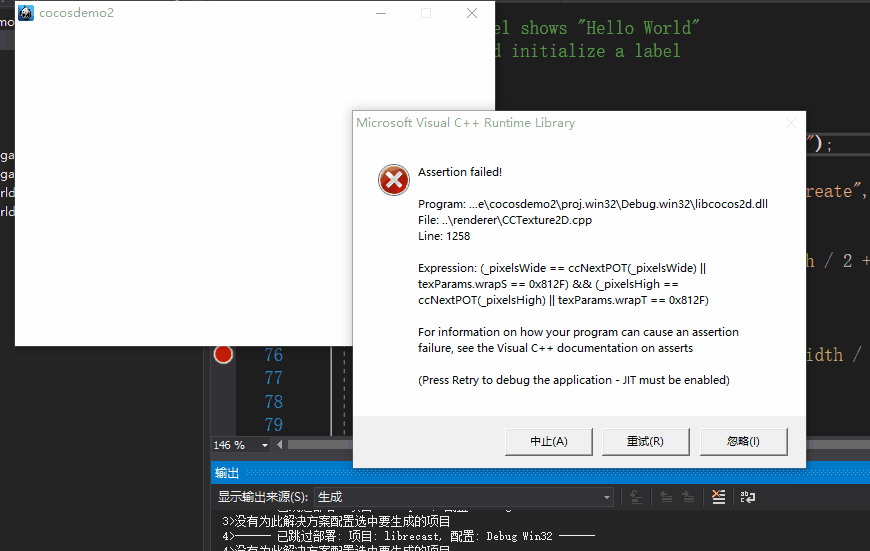Click the clear all output icon
This screenshot has height=551, width=870.
point(719,497)
